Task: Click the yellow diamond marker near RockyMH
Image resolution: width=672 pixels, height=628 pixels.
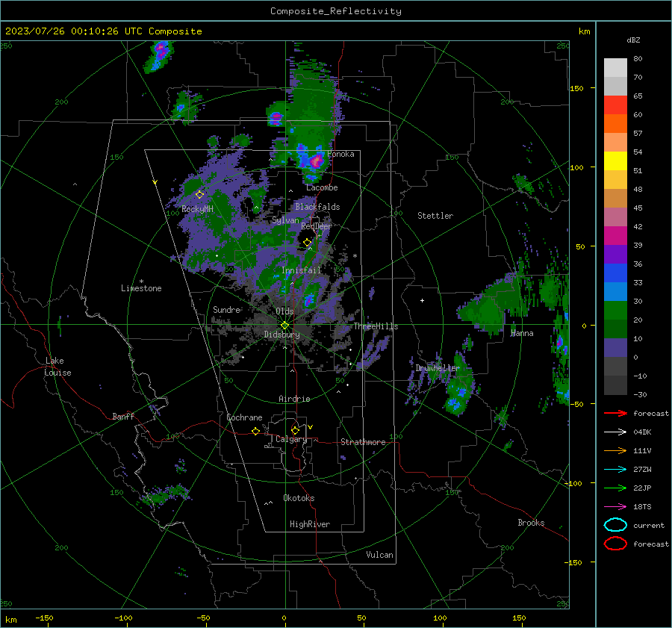Action: pos(199,195)
